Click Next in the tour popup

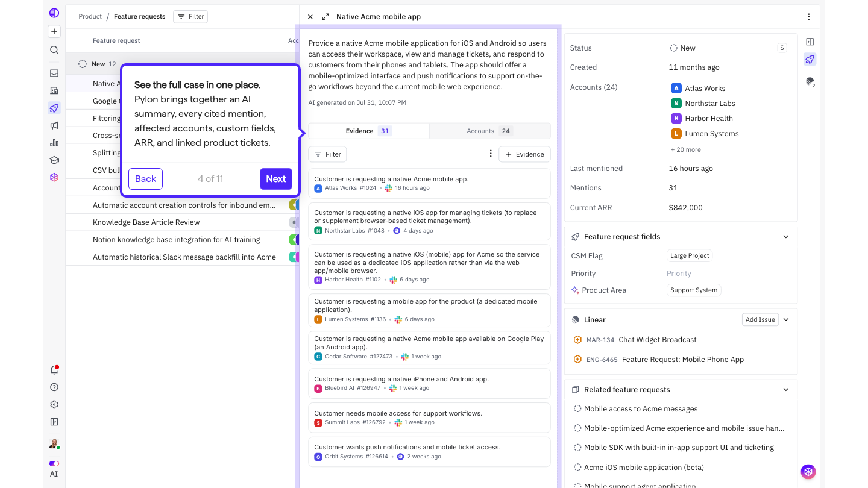pyautogui.click(x=276, y=179)
